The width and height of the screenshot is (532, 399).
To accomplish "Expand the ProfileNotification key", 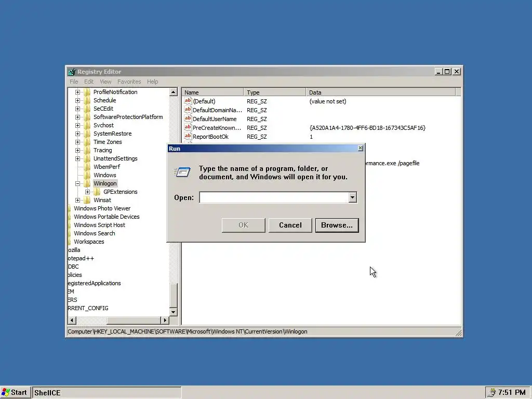I will click(x=78, y=92).
